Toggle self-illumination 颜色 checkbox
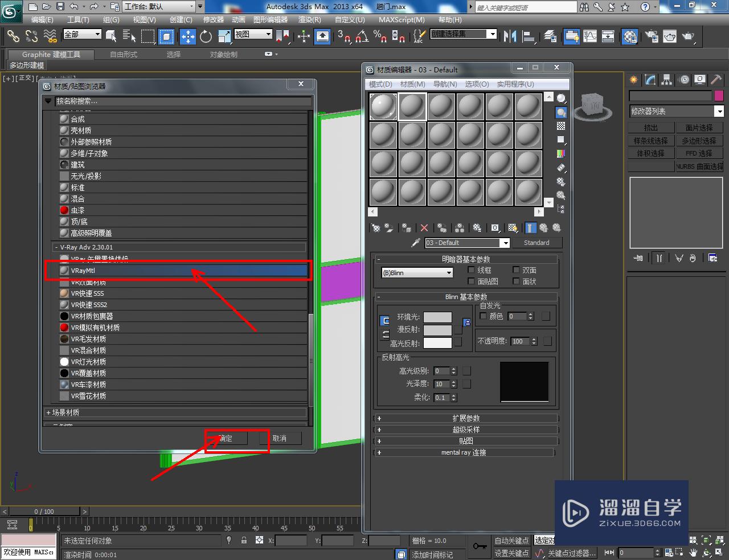The width and height of the screenshot is (729, 560). point(484,316)
